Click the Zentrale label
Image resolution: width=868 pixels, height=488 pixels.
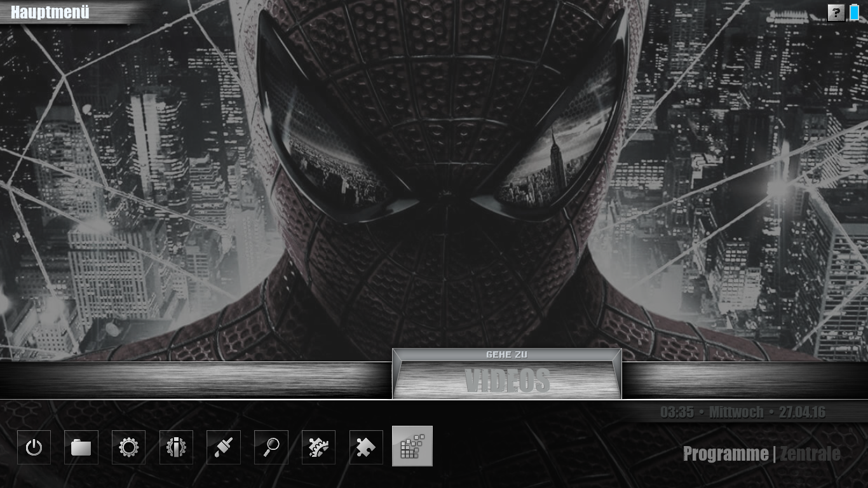(810, 454)
